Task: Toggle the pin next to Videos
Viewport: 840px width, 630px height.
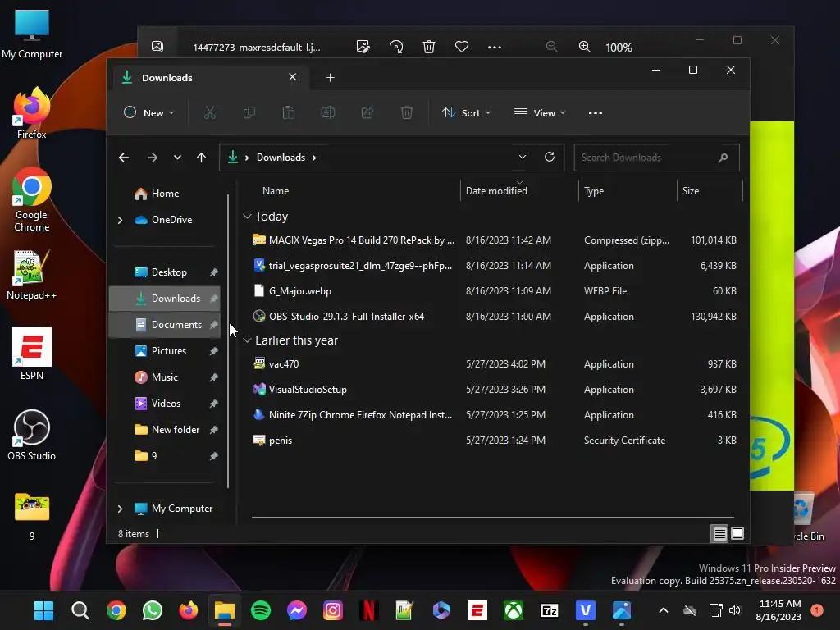Action: [214, 404]
